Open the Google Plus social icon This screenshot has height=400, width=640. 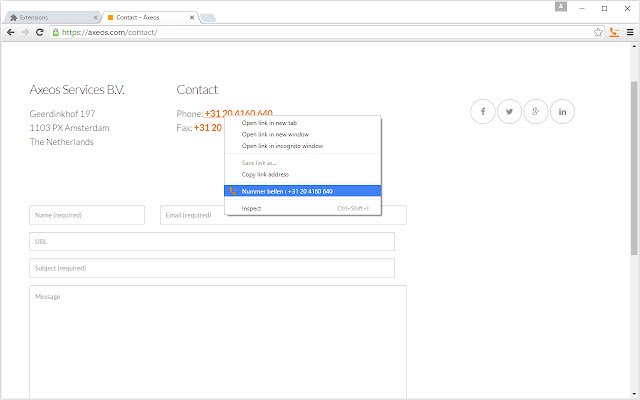click(536, 111)
